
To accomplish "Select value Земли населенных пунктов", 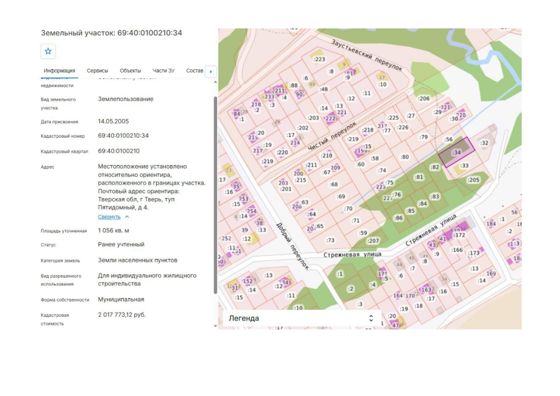I will tap(138, 260).
